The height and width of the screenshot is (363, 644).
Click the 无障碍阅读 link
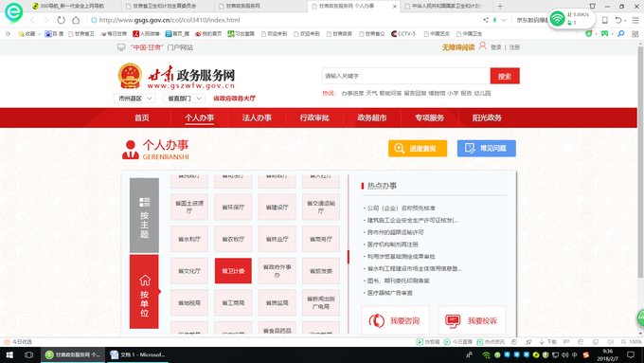click(458, 47)
